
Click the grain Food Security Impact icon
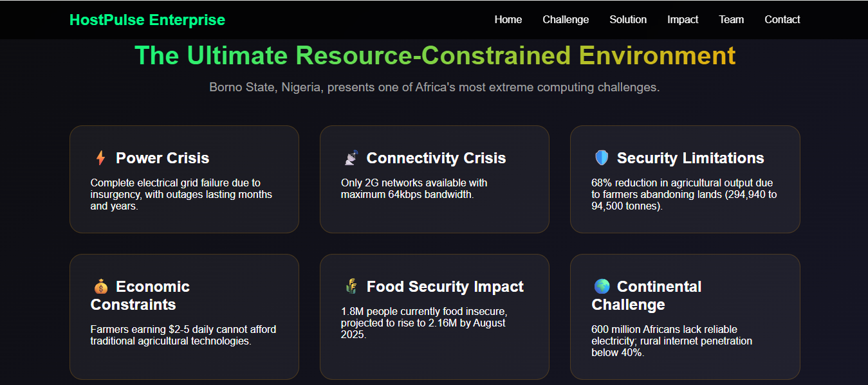tap(351, 287)
